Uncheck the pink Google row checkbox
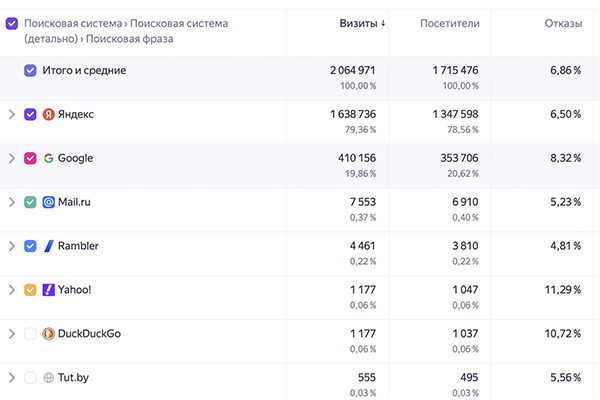Screen dimensions: 600x400 (30, 158)
